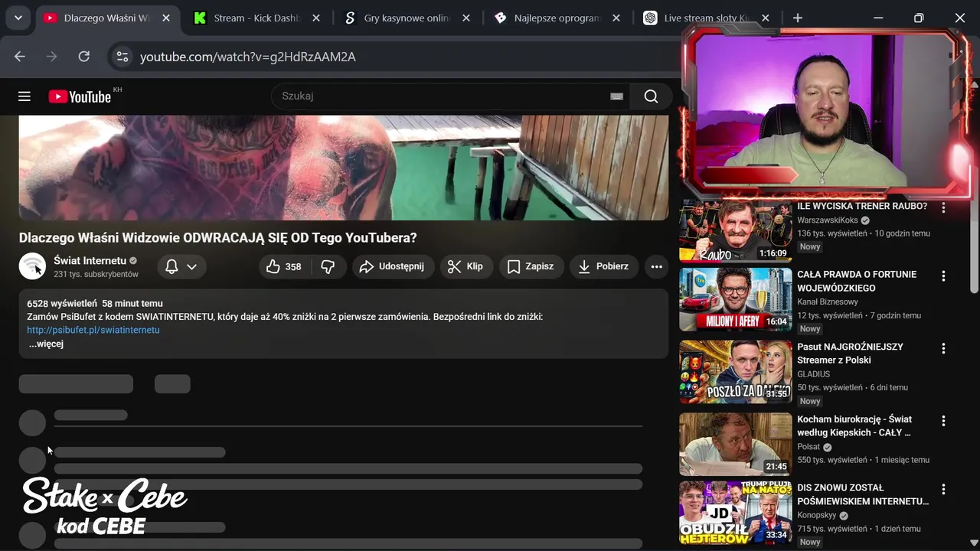Minimize the browser window
The height and width of the screenshot is (551, 980).
coord(878,18)
